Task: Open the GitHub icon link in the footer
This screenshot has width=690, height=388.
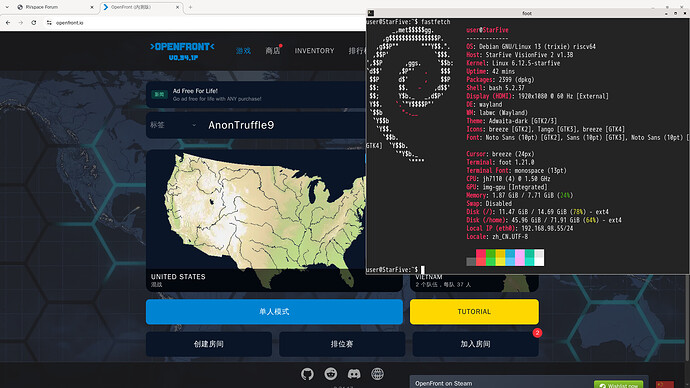Action: (307, 374)
